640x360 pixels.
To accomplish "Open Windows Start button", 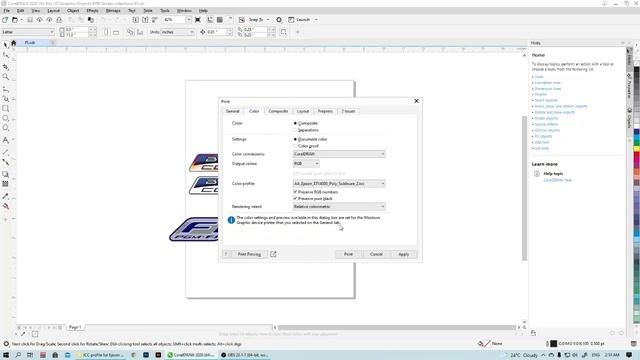I will coord(6,355).
